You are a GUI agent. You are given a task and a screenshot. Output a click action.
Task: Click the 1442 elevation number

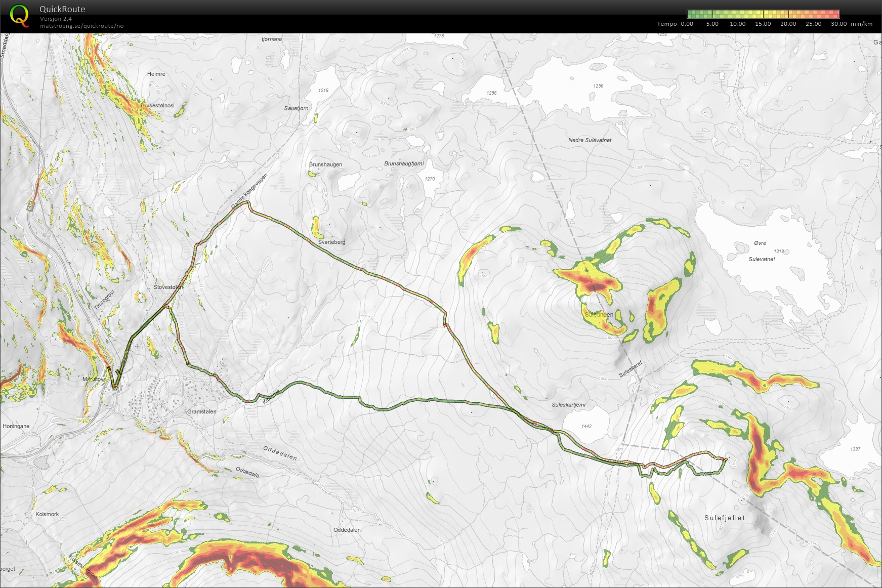click(x=586, y=426)
